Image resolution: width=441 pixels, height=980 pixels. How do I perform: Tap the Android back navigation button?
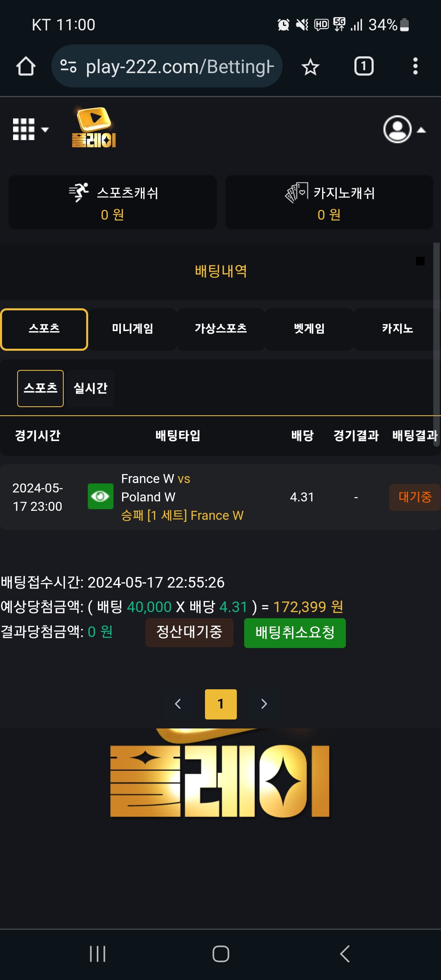click(x=345, y=954)
